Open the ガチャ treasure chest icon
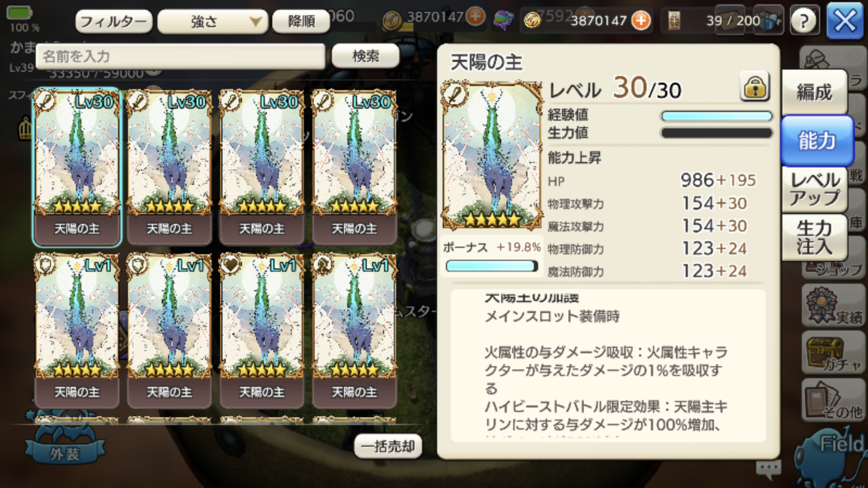This screenshot has height=488, width=868. (833, 352)
